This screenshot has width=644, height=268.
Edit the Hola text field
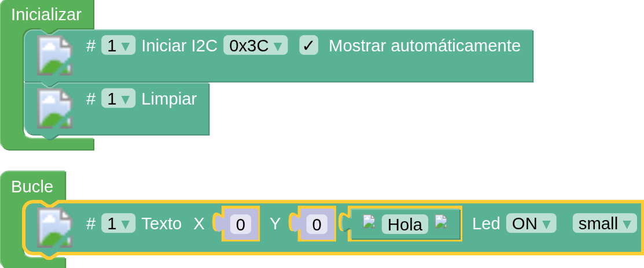coord(404,225)
